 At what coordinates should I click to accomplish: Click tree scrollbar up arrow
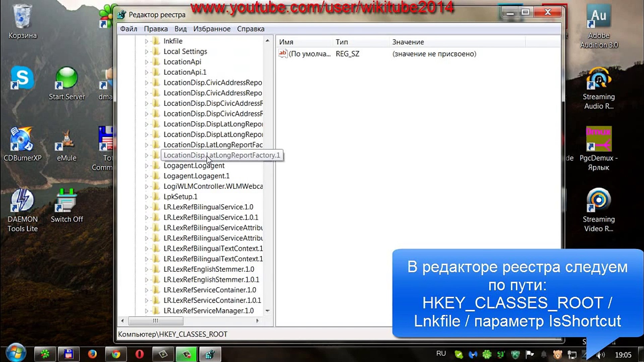pyautogui.click(x=267, y=41)
